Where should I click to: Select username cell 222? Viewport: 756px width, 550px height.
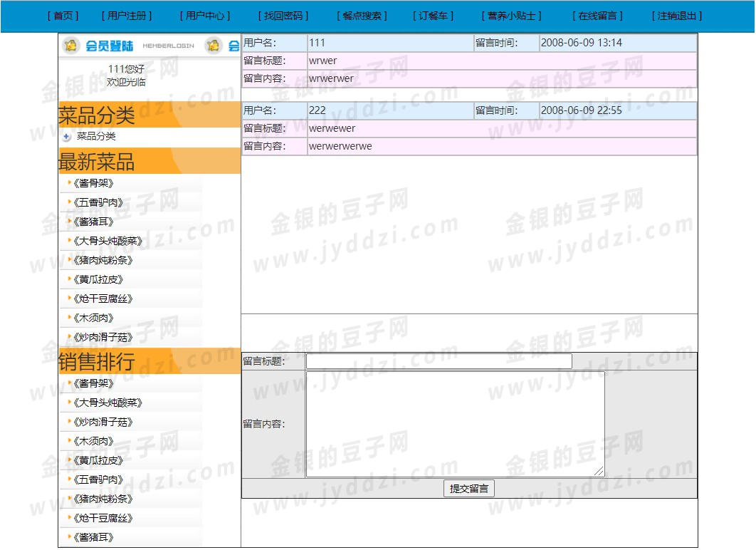(x=391, y=110)
